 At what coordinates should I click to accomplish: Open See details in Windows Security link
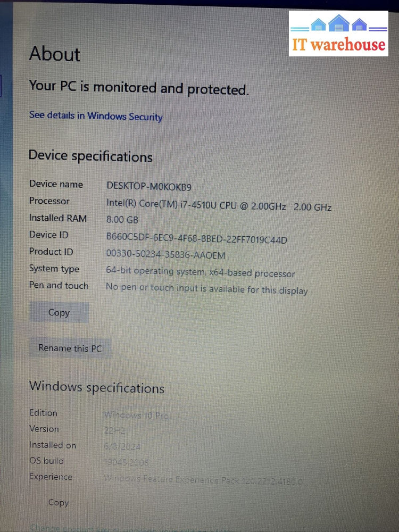[x=96, y=116]
